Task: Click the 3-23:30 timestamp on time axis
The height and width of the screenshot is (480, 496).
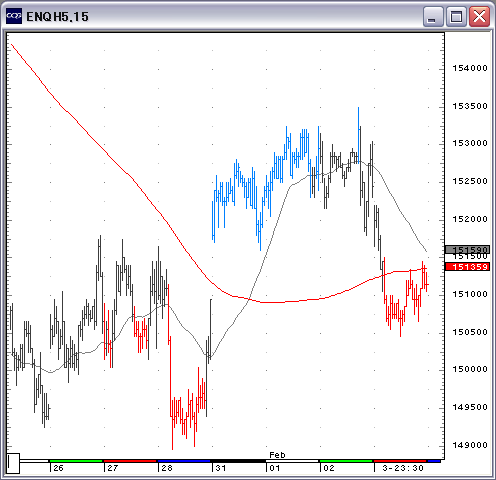Action: pos(403,468)
